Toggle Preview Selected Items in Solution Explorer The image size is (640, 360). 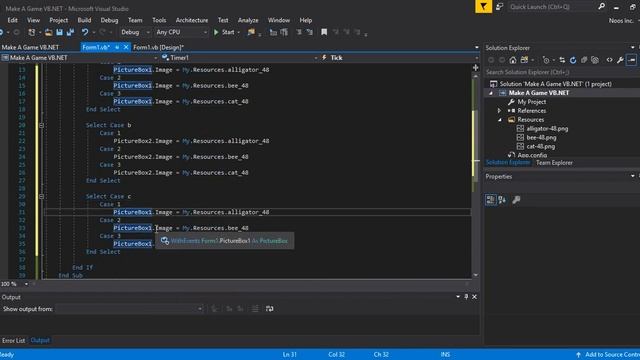pos(631,60)
